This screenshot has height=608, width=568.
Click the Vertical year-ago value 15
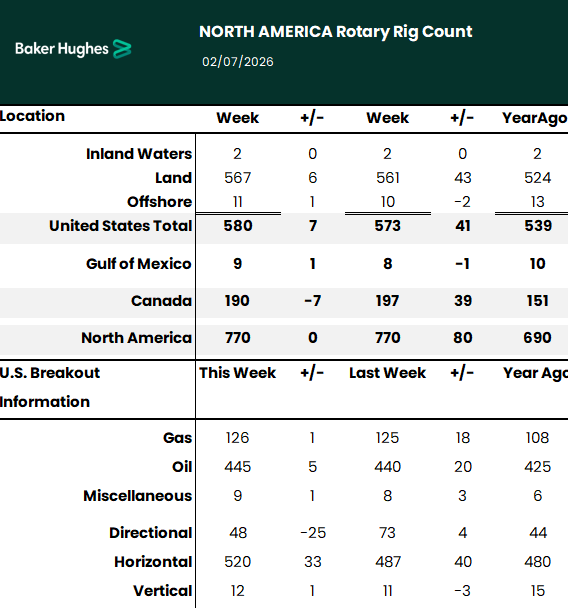[x=537, y=591]
